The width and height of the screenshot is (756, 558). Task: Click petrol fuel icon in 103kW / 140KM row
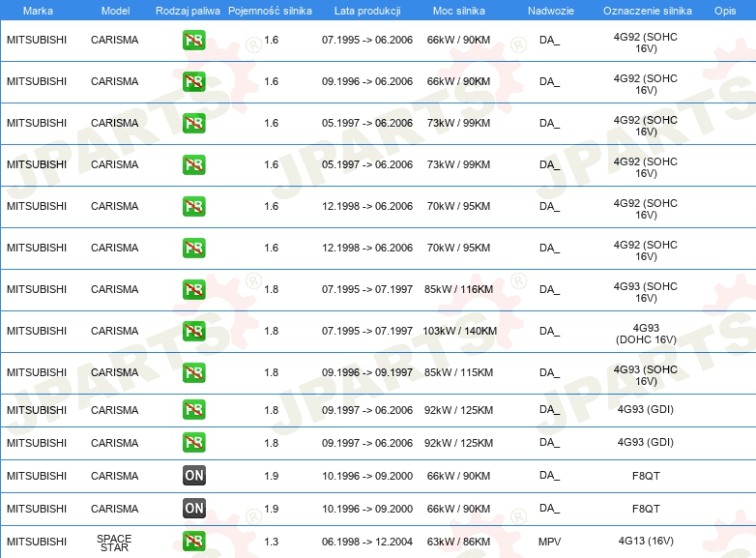point(193,331)
